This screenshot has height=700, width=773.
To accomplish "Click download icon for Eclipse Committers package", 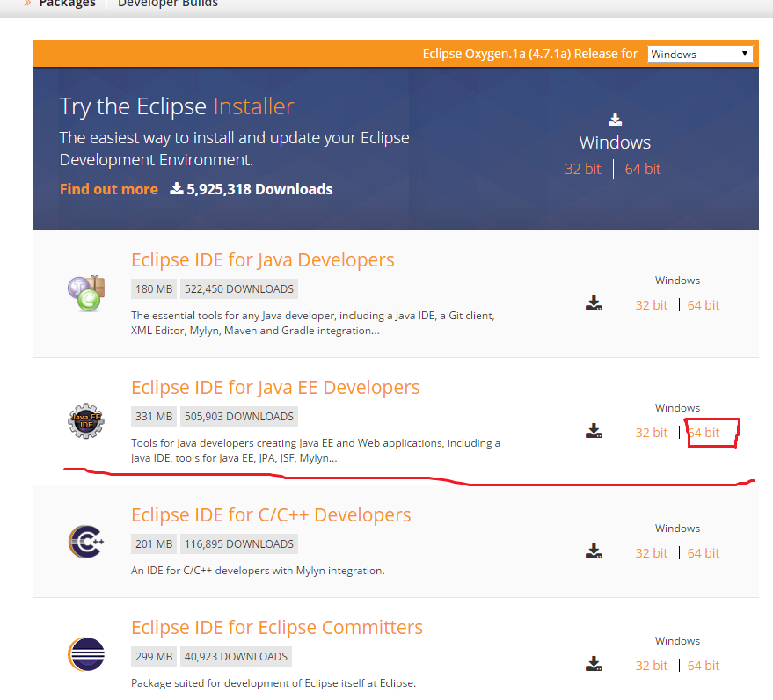I will 594,664.
